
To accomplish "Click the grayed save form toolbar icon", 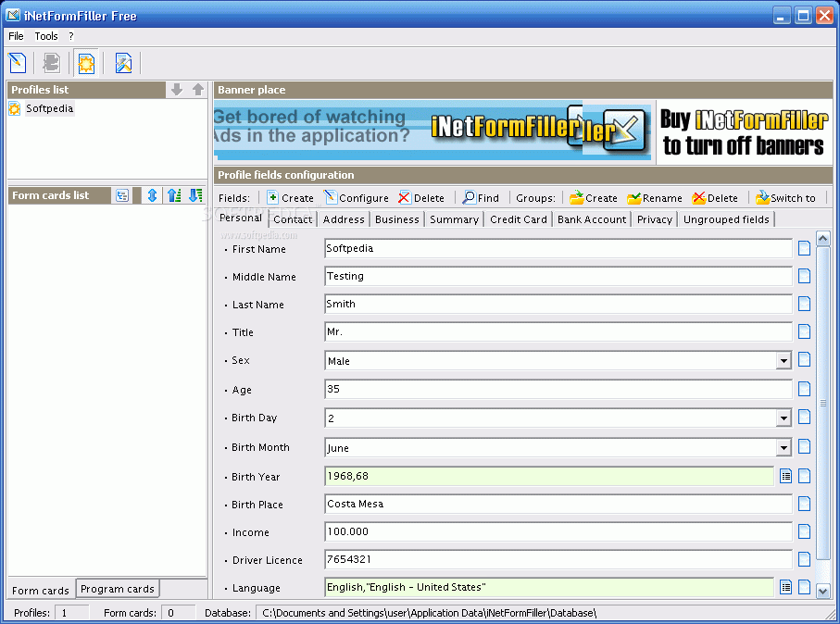I will (x=52, y=63).
